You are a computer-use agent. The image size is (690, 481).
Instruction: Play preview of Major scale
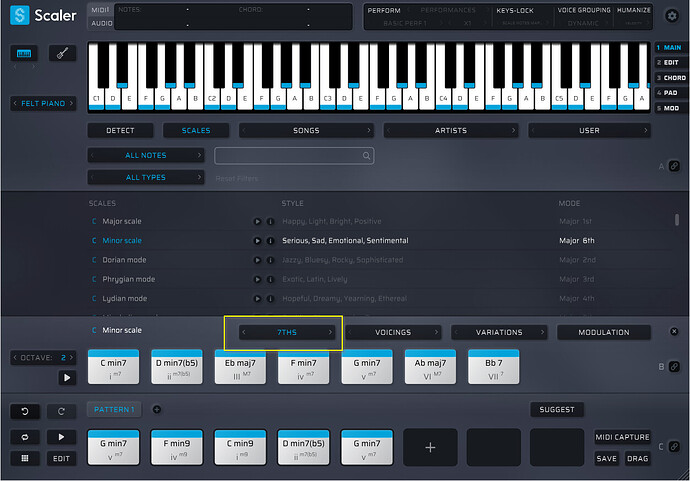[257, 221]
